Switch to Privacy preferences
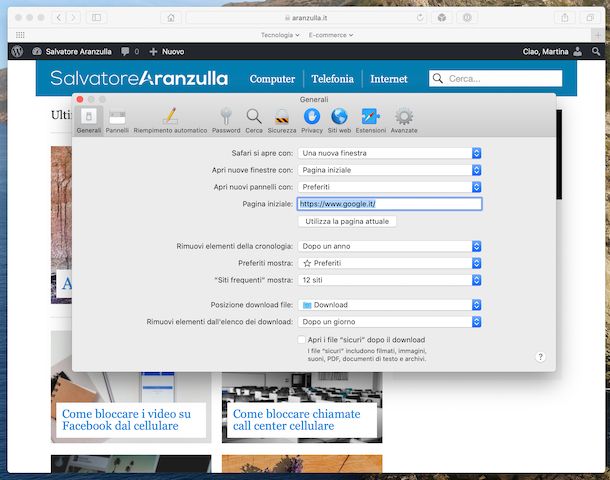This screenshot has width=610, height=480. (x=312, y=121)
